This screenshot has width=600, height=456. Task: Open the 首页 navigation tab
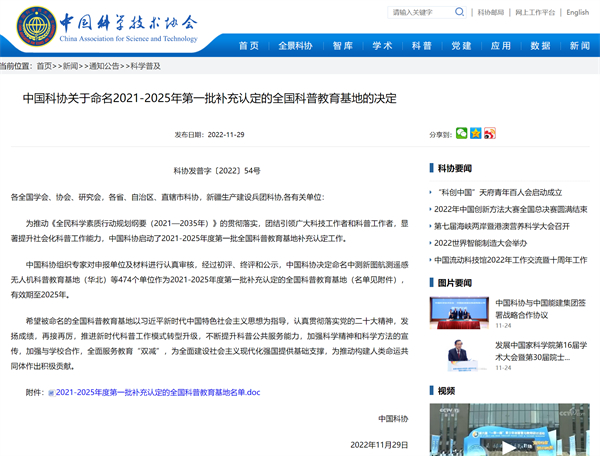249,46
